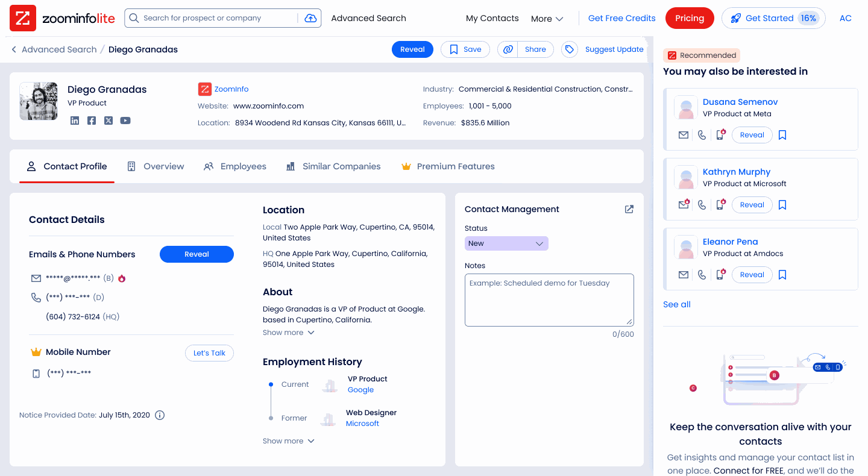Open the ZoomInfo company name link
This screenshot has width=868, height=476.
231,89
